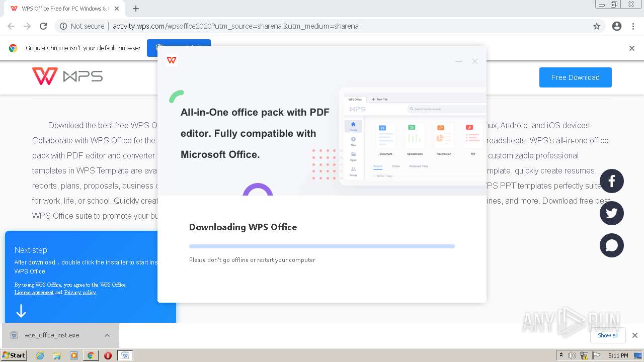
Task: Click the Next step heading
Action: [31, 250]
